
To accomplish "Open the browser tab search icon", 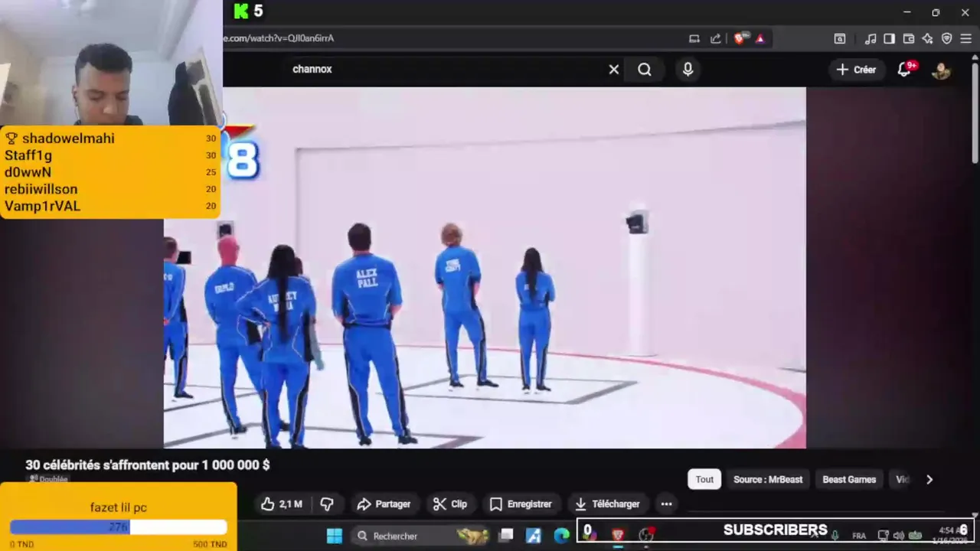I will 840,38.
